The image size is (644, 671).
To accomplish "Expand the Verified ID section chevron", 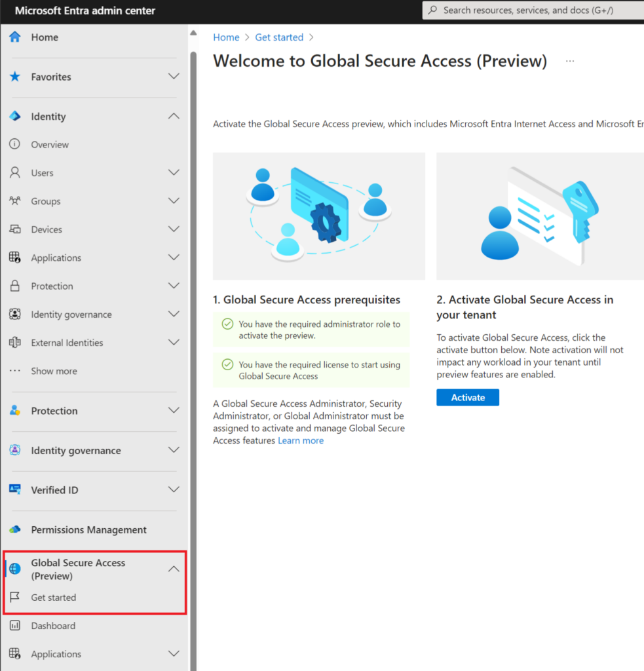I will (x=174, y=489).
